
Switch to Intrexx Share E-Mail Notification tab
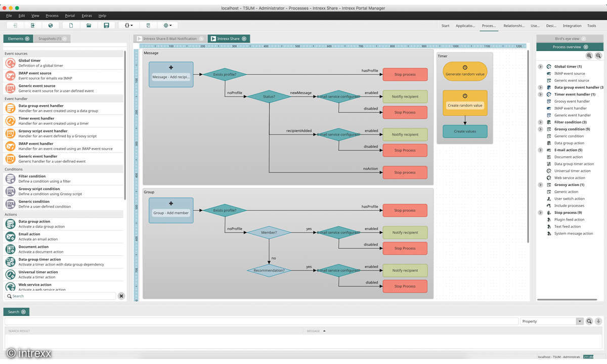pos(170,38)
